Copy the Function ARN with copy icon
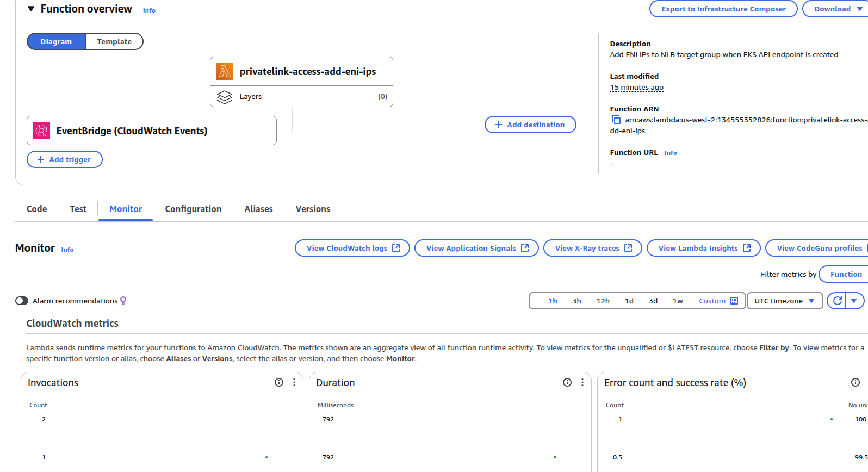The image size is (868, 472). coord(616,120)
